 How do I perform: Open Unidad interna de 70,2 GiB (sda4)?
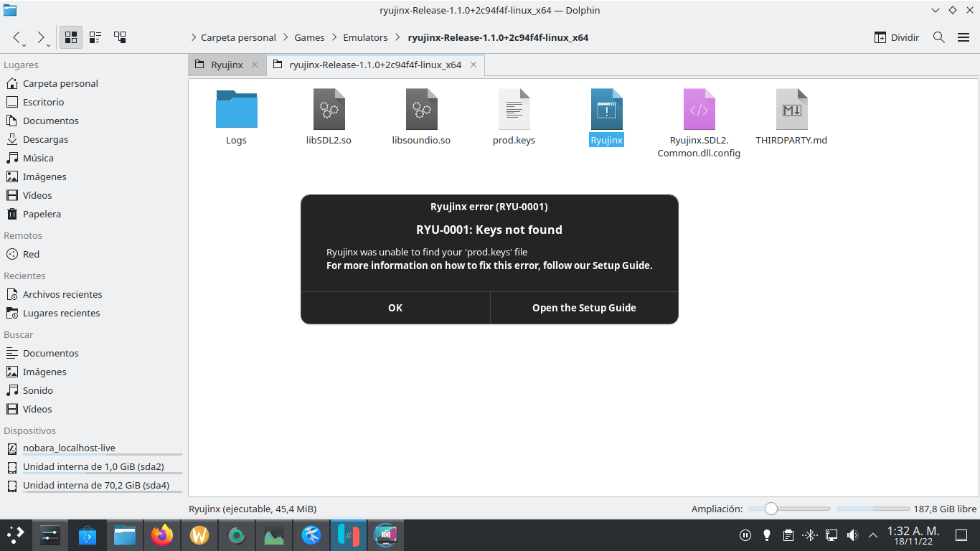pyautogui.click(x=93, y=486)
